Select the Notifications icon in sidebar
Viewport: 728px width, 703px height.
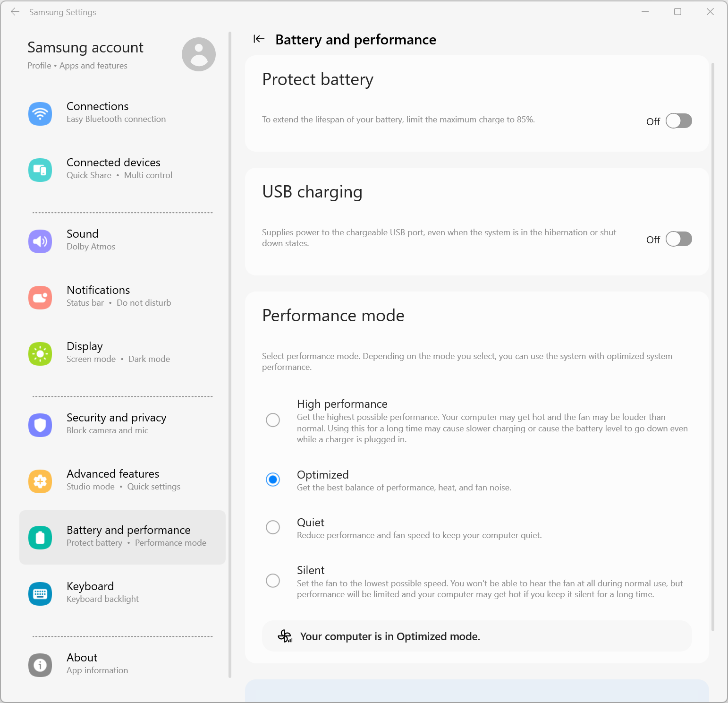pos(40,298)
